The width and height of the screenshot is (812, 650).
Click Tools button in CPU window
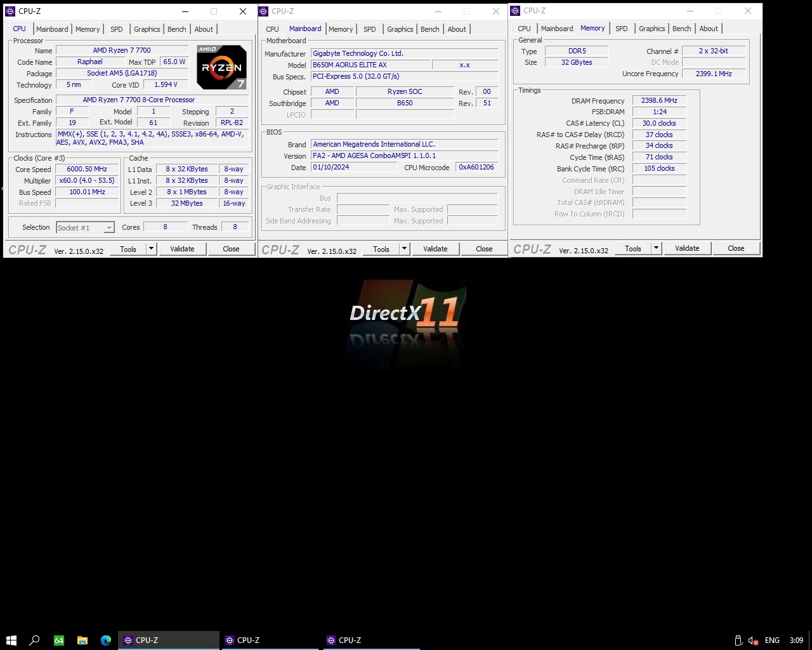(128, 249)
